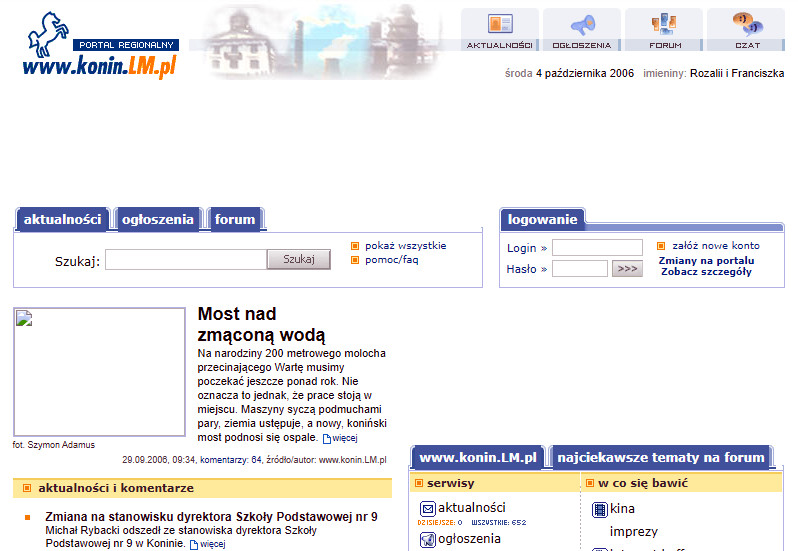Select the forum search tab
Screen dimensions: 798x551
click(235, 219)
